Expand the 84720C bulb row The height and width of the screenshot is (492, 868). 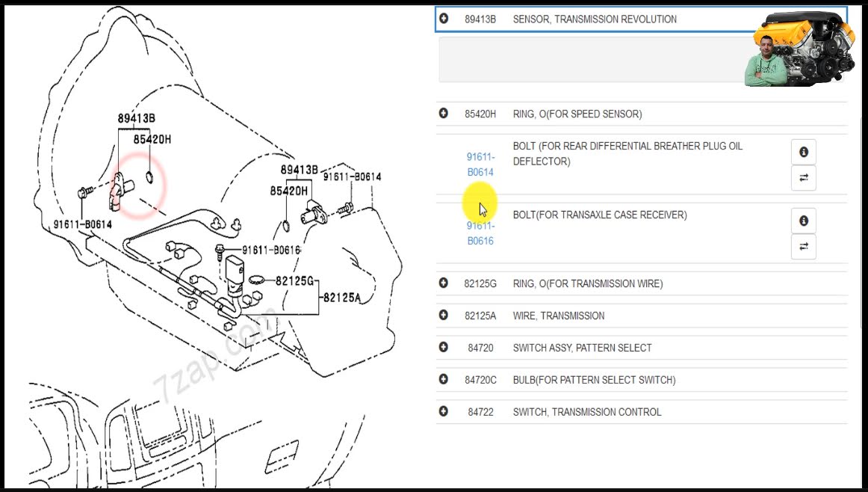[x=444, y=379]
